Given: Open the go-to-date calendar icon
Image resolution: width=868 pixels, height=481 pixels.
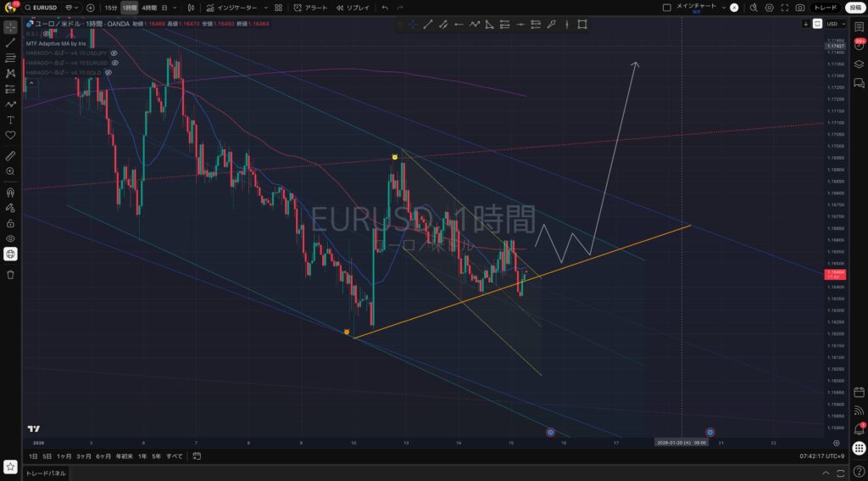Looking at the screenshot, I should click(x=197, y=456).
